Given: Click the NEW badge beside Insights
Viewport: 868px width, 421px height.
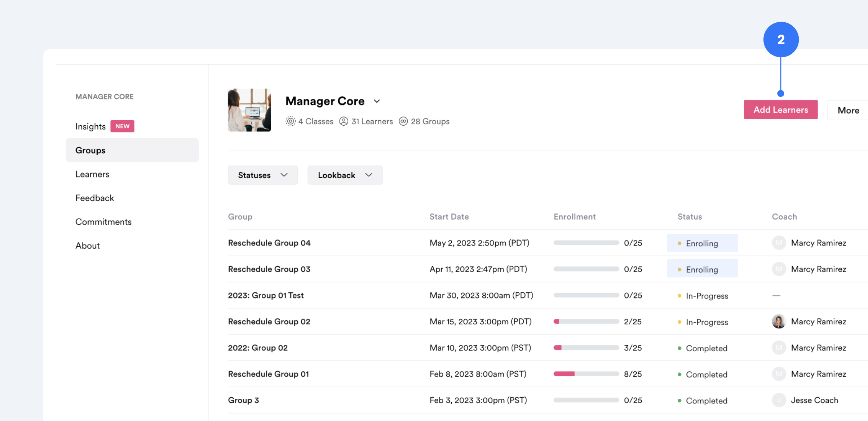Looking at the screenshot, I should coord(122,126).
